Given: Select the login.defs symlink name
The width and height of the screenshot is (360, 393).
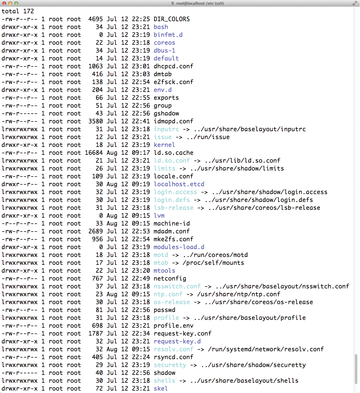Looking at the screenshot, I should tap(171, 200).
